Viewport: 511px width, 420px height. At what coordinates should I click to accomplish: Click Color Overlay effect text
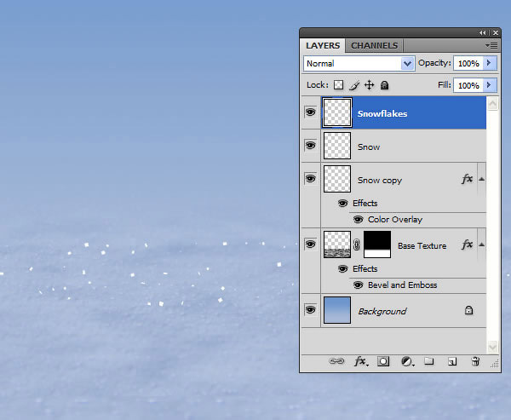pos(395,220)
